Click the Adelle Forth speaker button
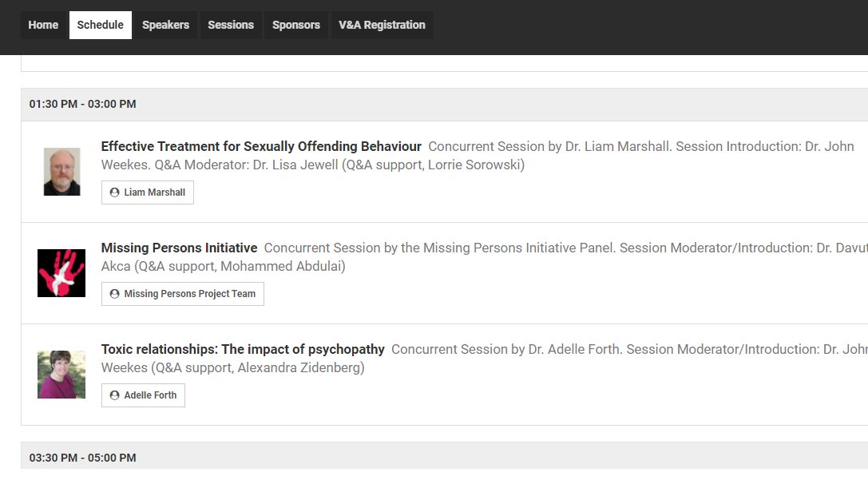Screen dimensions: 868x488 tap(144, 395)
